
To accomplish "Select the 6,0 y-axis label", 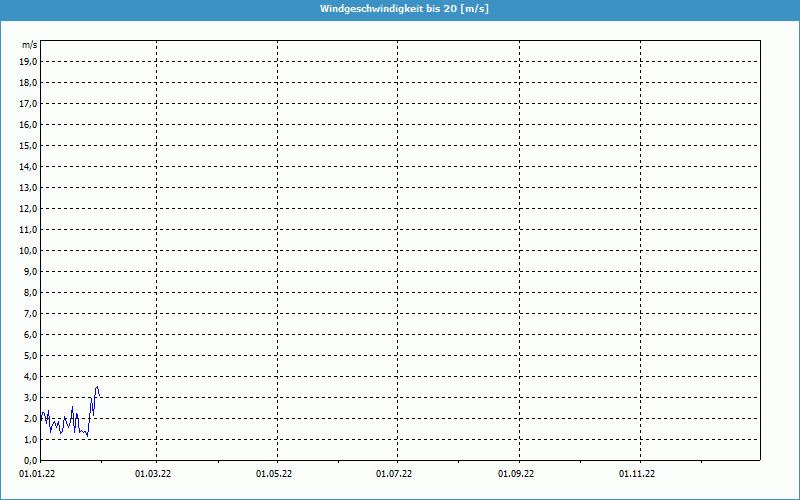I will [31, 335].
